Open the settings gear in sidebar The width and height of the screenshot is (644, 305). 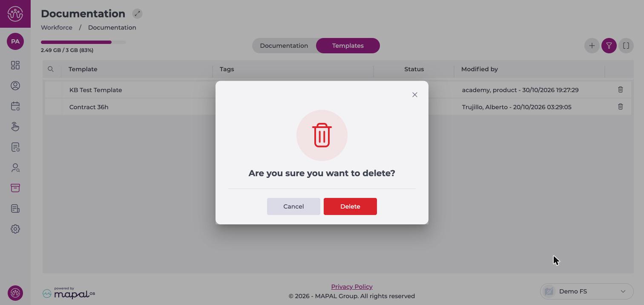pos(15,229)
